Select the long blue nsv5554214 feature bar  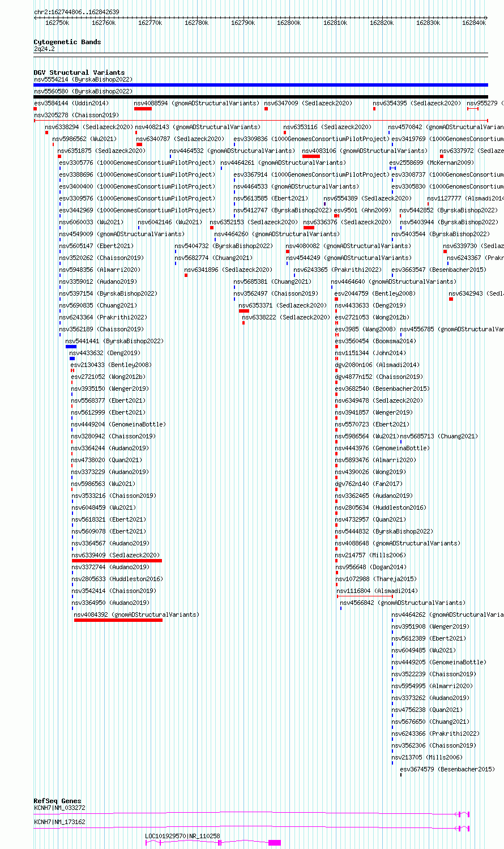click(x=261, y=85)
